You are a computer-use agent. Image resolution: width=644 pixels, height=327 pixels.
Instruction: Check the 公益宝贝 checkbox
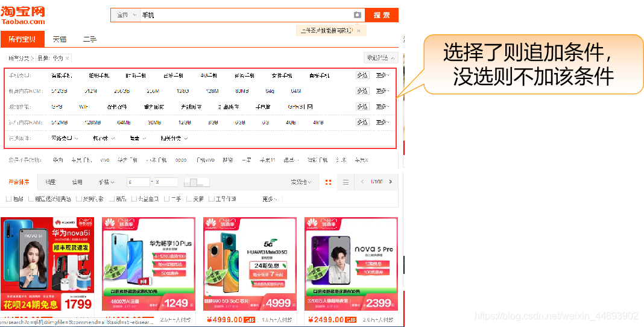click(134, 199)
